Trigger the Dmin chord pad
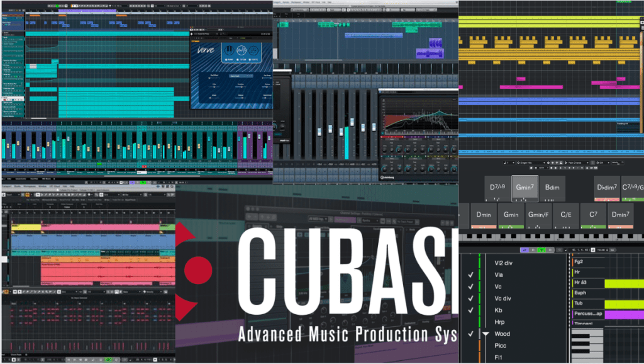 point(484,216)
